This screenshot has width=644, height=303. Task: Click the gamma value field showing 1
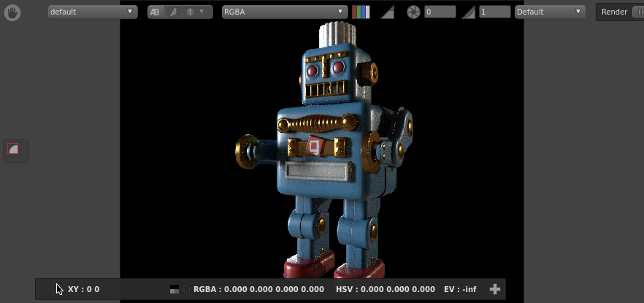click(x=494, y=12)
